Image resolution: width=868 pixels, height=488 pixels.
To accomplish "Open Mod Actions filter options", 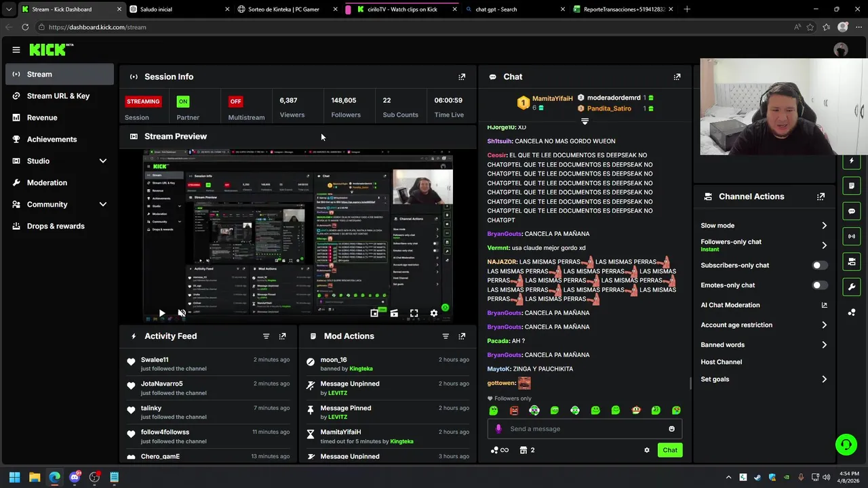I will coord(446,336).
